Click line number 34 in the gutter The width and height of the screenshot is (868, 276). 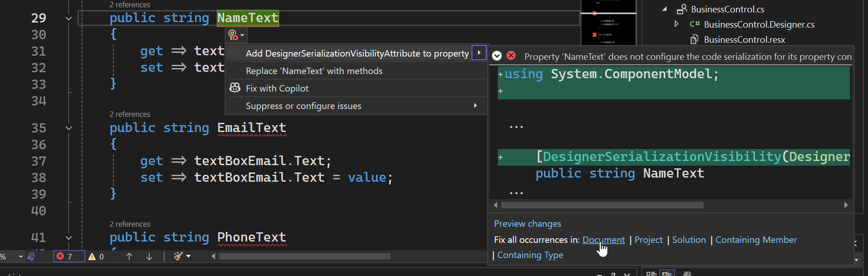click(x=39, y=101)
